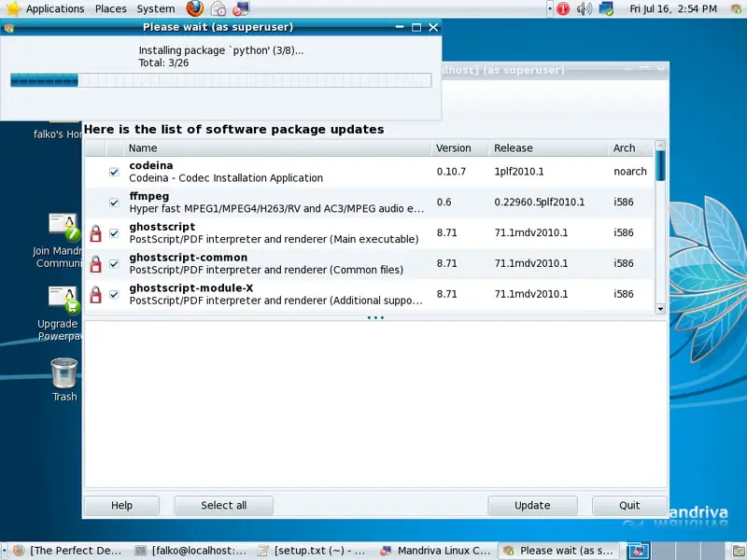Screen dimensions: 747x560
Task: Click the lock icon beside ghostscript-common
Action: 96,264
